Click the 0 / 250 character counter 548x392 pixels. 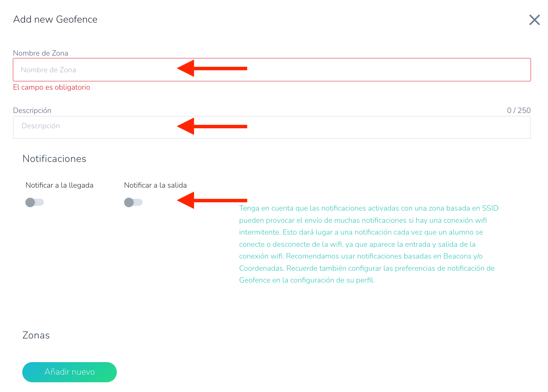tap(518, 111)
